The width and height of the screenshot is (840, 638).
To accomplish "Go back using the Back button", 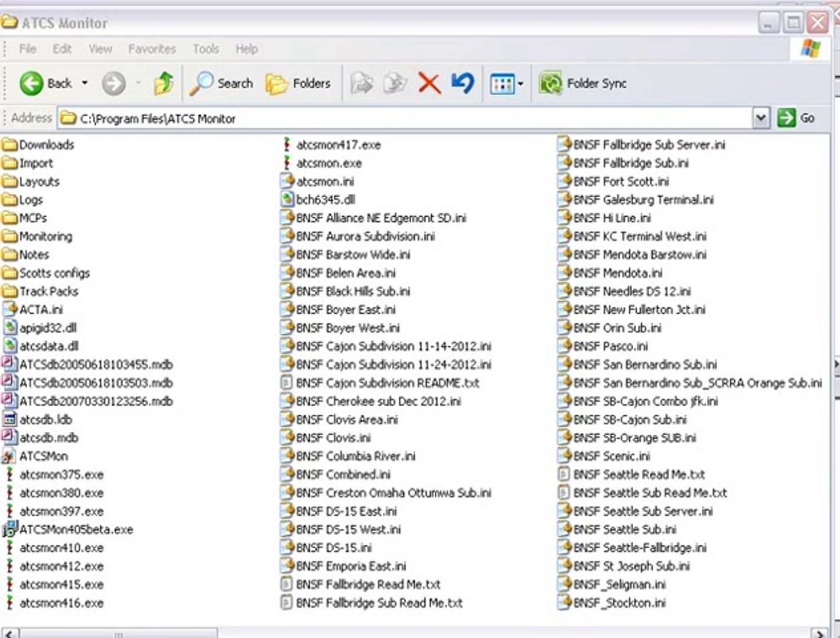I will pyautogui.click(x=46, y=83).
